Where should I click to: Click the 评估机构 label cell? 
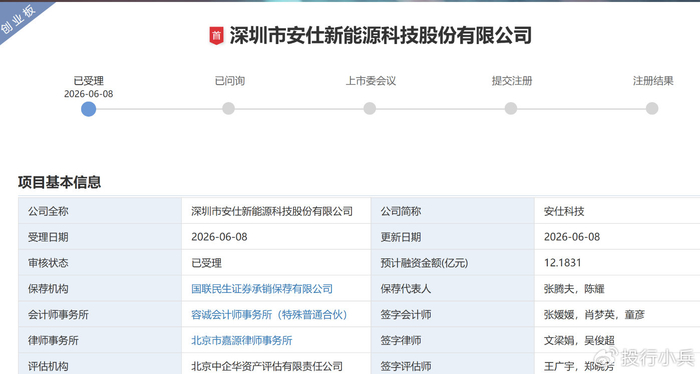(x=100, y=364)
